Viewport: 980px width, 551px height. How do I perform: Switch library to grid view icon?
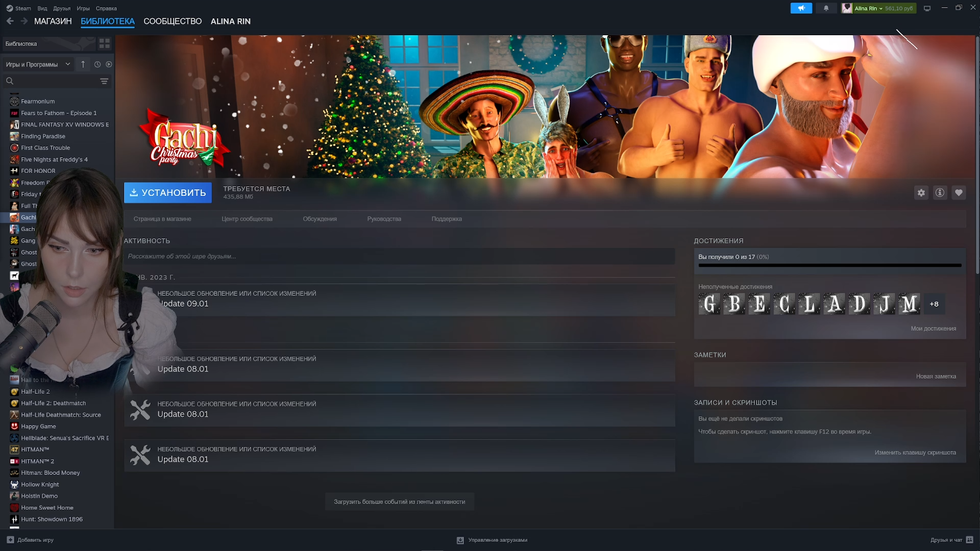[105, 44]
